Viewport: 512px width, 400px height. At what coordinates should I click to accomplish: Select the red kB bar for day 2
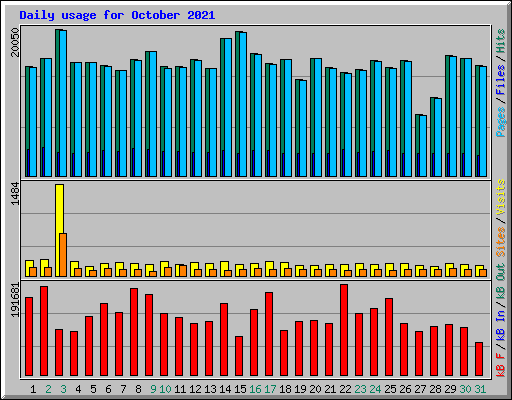[x=44, y=331]
